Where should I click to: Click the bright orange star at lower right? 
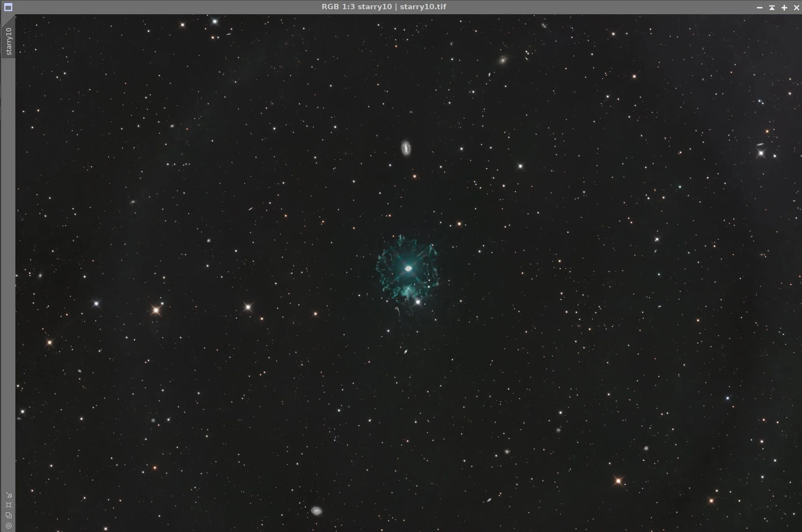[618, 481]
